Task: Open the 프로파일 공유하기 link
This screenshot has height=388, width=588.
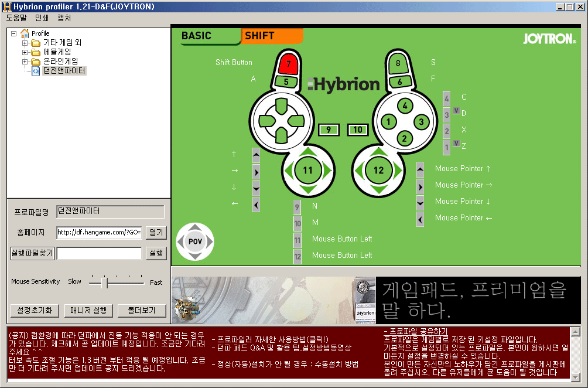Action: (x=416, y=331)
